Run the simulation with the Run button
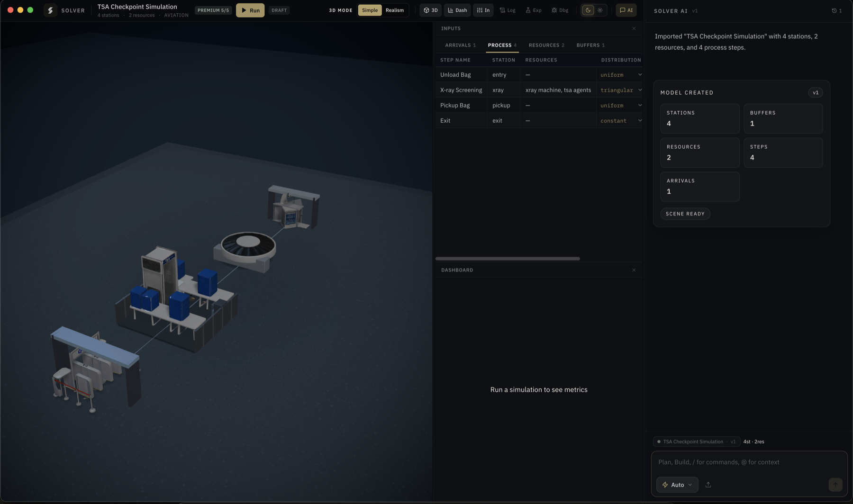853x504 pixels. (250, 10)
